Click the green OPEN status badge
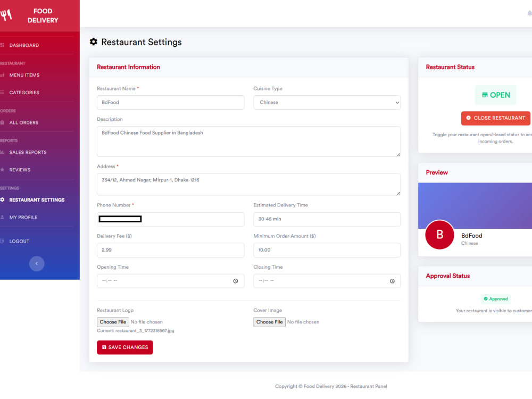Screen dimensions: 532x399 point(496,95)
